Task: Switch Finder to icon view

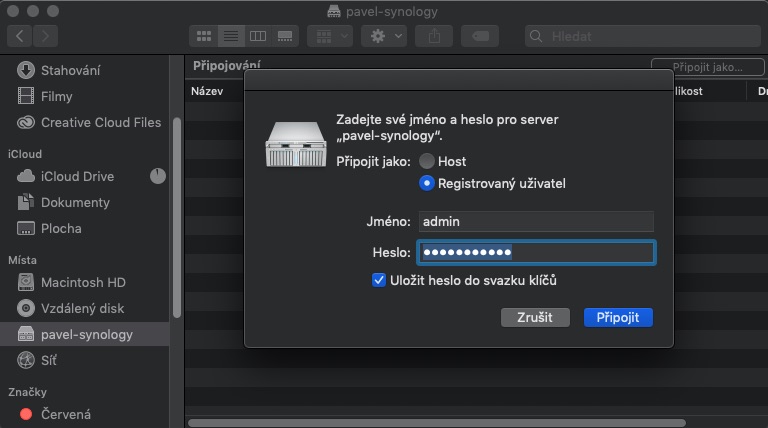Action: coord(204,36)
